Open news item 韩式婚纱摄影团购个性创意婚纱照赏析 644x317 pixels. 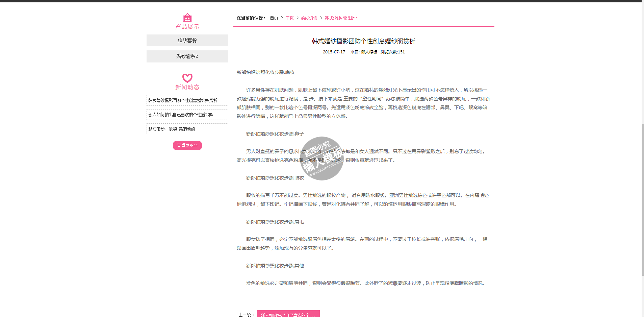tap(183, 100)
